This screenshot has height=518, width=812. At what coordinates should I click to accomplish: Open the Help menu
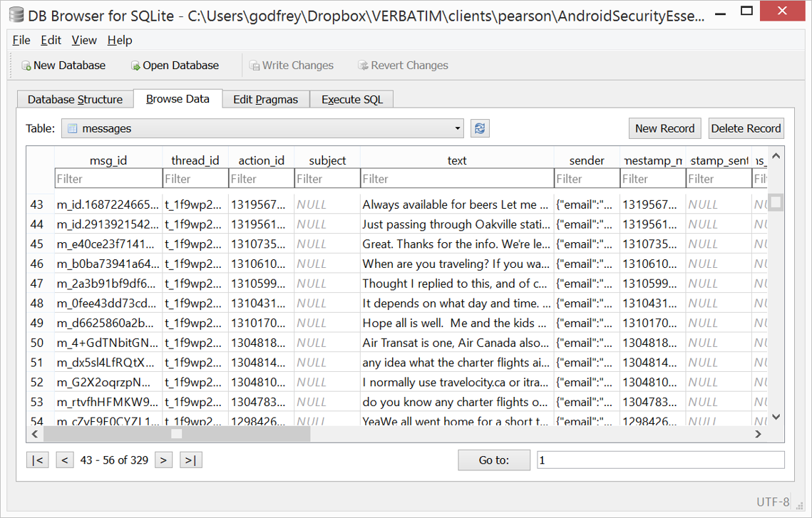[120, 41]
